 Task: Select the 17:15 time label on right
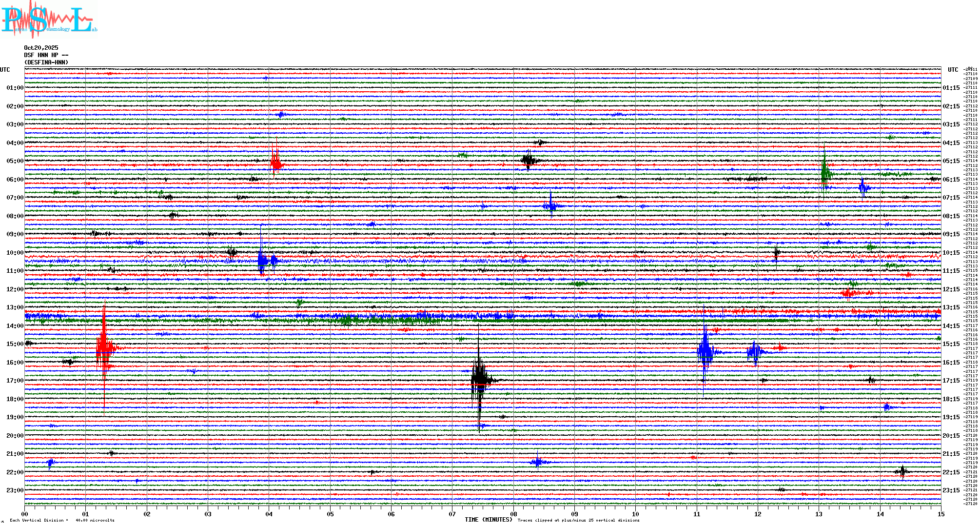pos(951,381)
